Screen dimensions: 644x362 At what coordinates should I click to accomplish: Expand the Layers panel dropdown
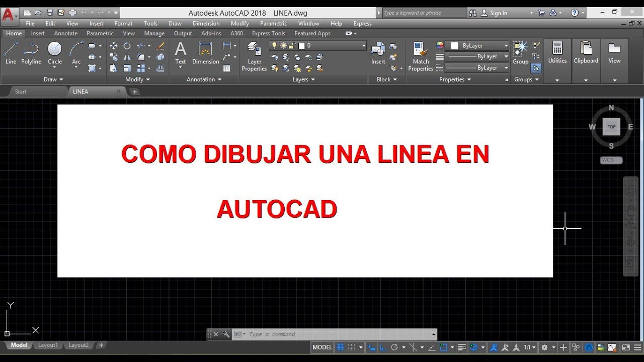(304, 79)
